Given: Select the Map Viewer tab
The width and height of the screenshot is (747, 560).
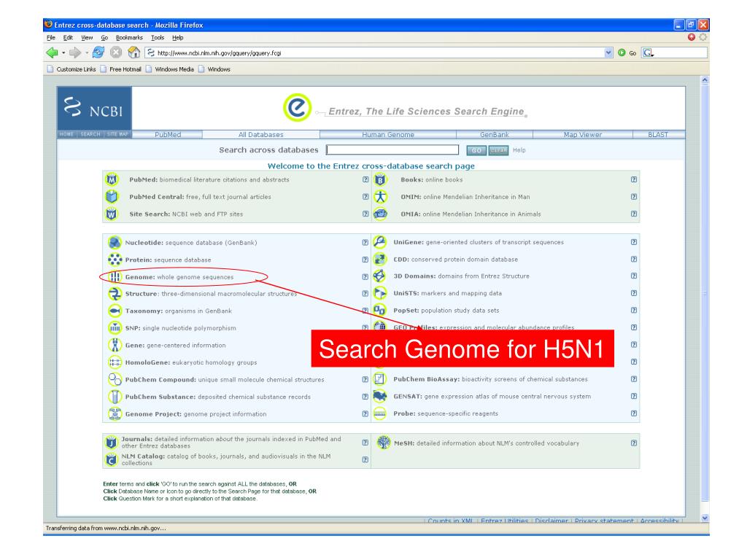Looking at the screenshot, I should point(583,135).
